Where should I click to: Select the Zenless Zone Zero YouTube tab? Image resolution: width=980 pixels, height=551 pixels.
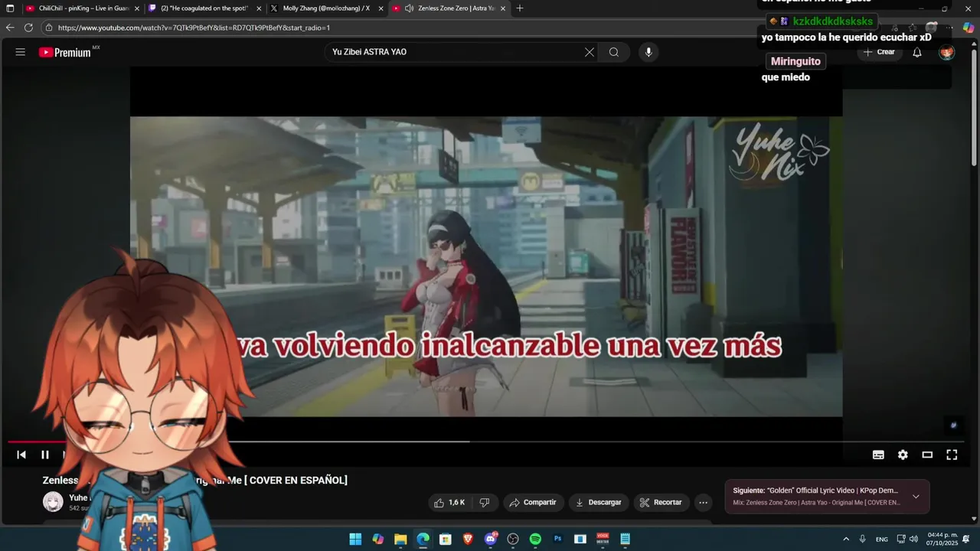coord(448,8)
